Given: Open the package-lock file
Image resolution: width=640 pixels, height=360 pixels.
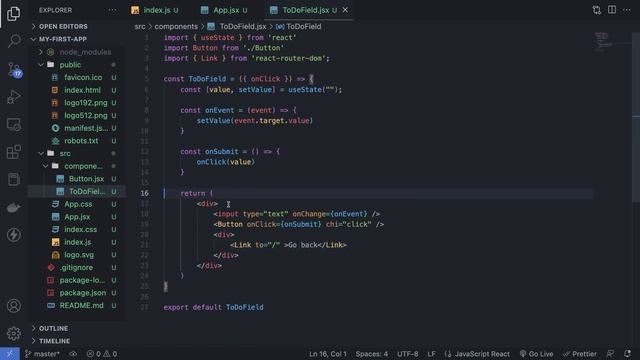Looking at the screenshot, I should (x=77, y=280).
